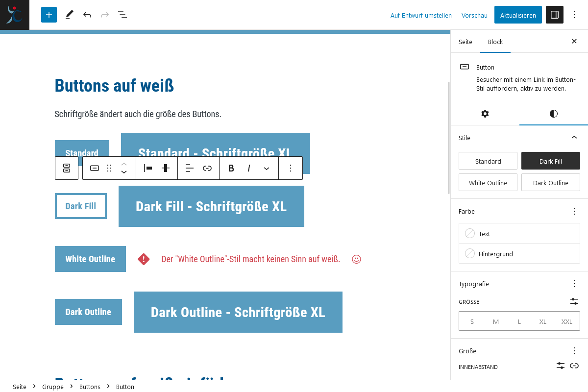Choose the XXL font size option

tap(566, 321)
